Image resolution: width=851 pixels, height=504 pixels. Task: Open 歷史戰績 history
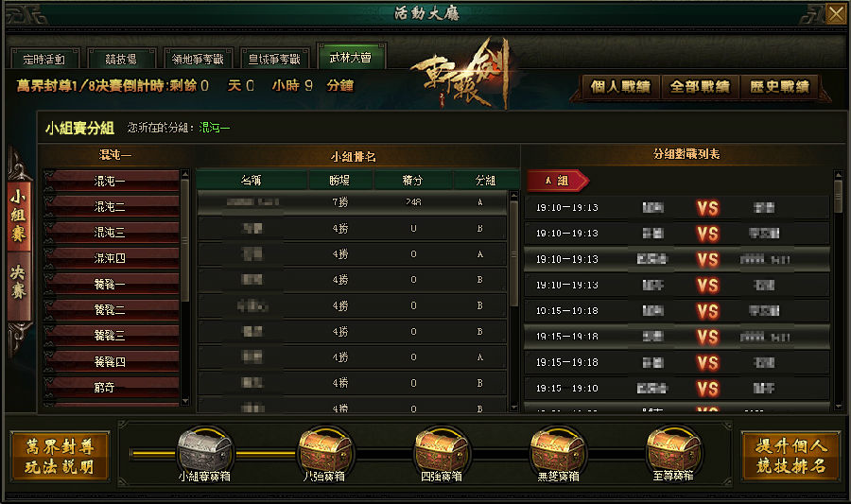pyautogui.click(x=779, y=87)
